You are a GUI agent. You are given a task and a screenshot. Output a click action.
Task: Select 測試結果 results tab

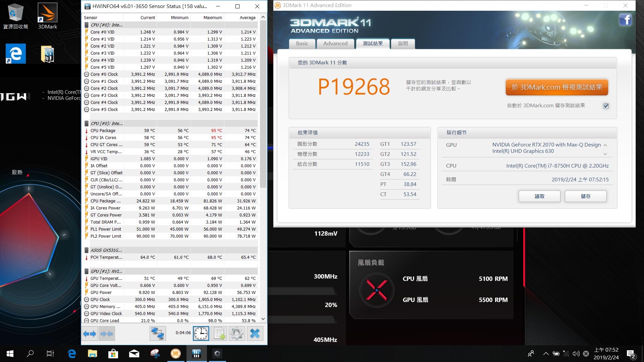[x=373, y=44]
